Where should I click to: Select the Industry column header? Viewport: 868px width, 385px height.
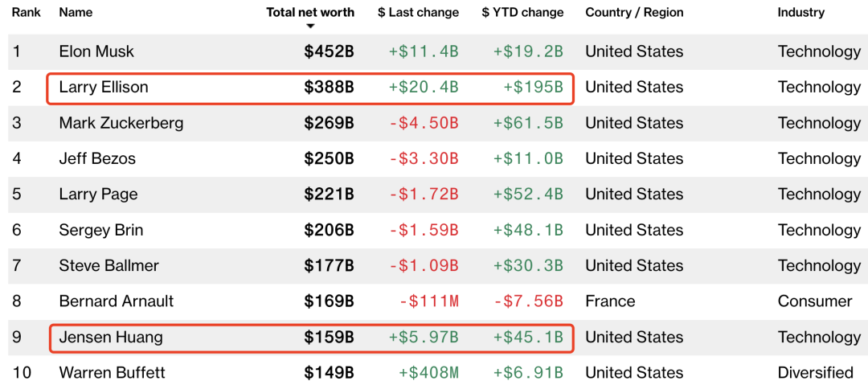[x=801, y=12]
